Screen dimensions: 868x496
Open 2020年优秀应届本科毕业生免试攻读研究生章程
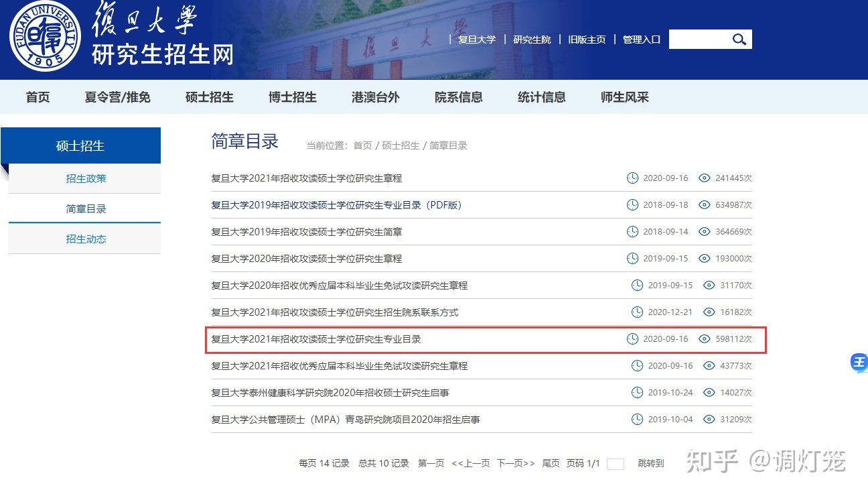[x=340, y=286]
